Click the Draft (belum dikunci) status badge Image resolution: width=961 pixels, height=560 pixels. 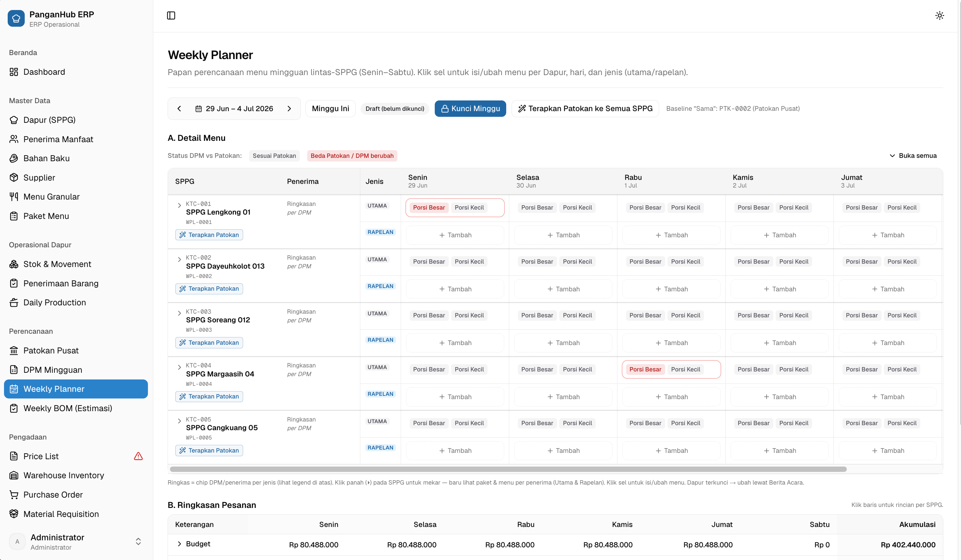395,109
